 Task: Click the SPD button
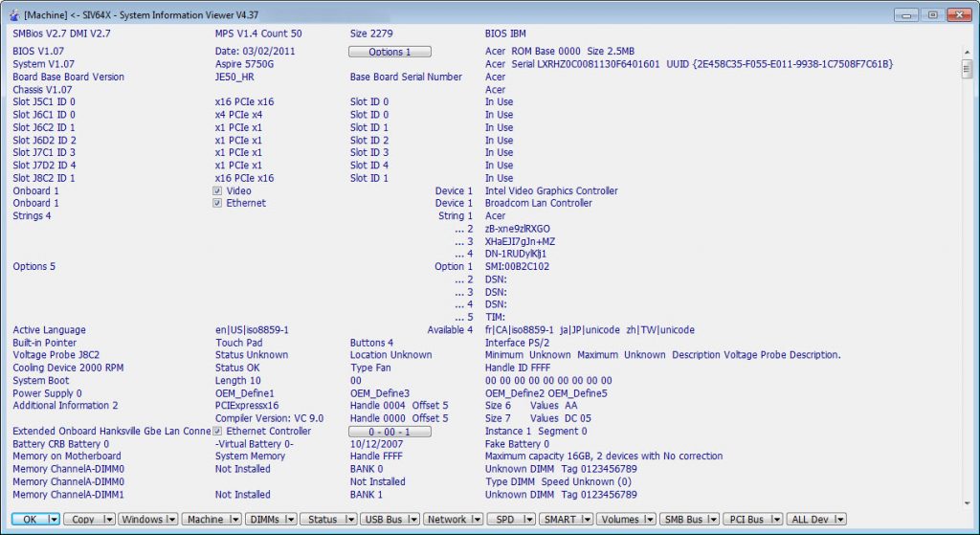coord(504,520)
